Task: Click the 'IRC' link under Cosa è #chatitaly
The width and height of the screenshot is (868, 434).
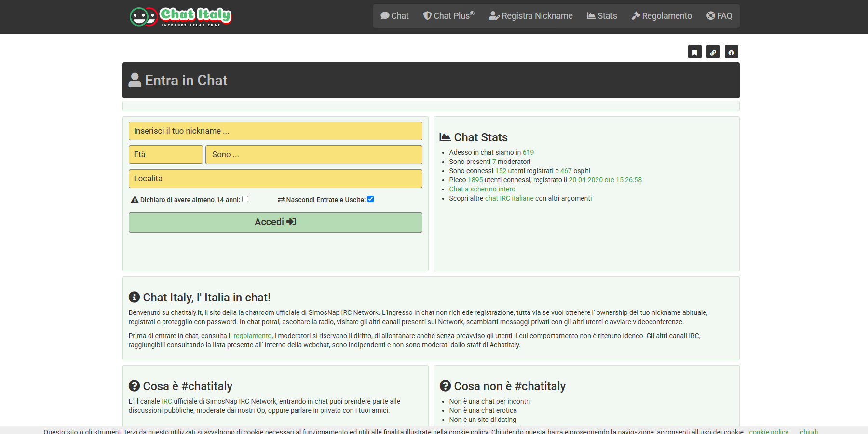Action: [167, 401]
